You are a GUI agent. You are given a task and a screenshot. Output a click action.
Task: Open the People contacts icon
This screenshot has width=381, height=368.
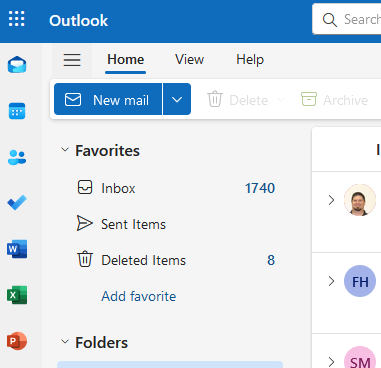(17, 157)
